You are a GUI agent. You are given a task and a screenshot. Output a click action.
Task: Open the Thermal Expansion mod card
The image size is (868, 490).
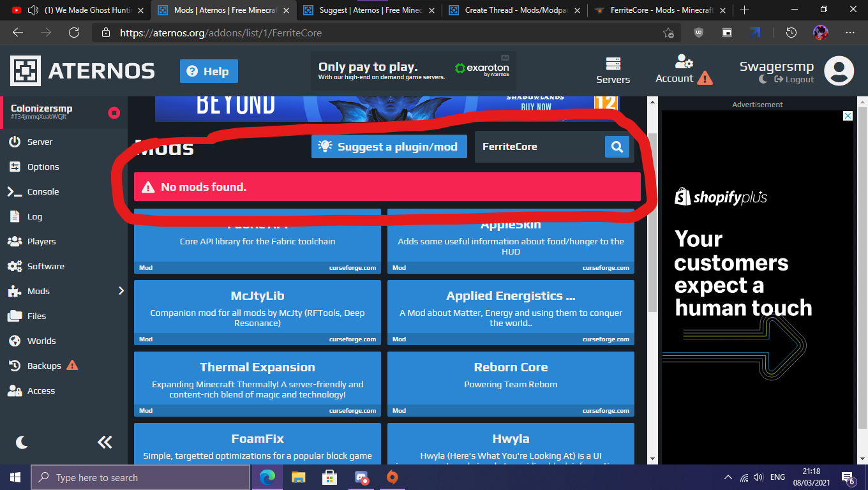[x=257, y=384]
